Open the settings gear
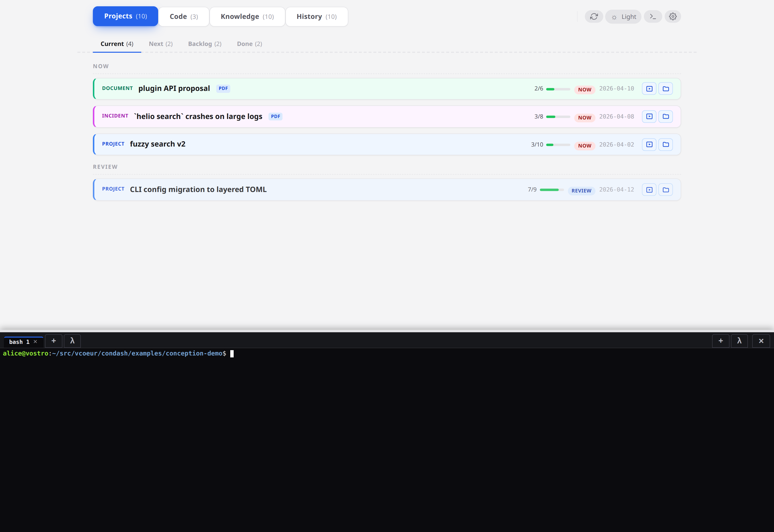 [673, 16]
